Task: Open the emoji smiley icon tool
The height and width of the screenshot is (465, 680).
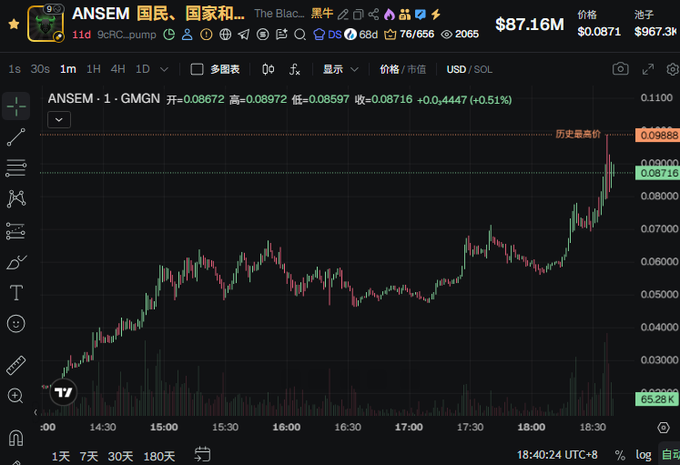Action: (x=16, y=324)
